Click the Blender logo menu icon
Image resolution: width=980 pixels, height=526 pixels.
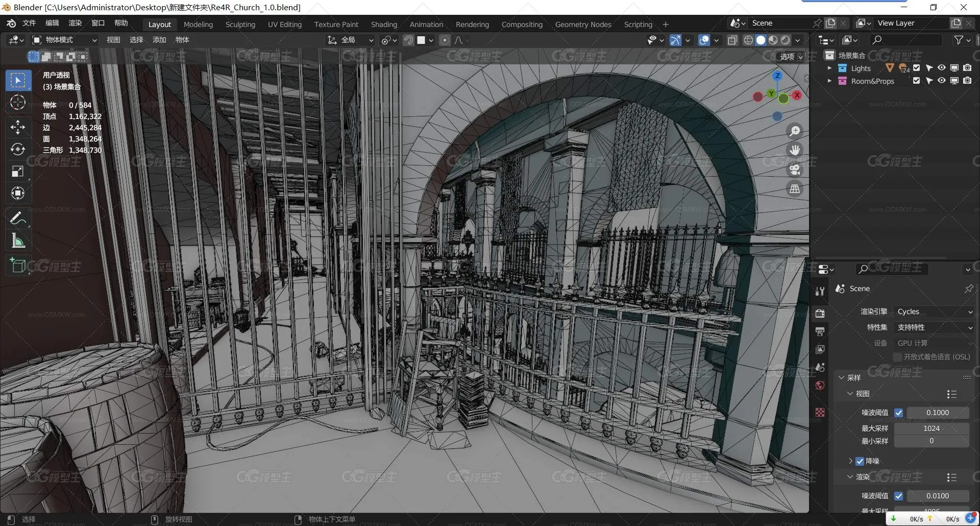tap(11, 23)
